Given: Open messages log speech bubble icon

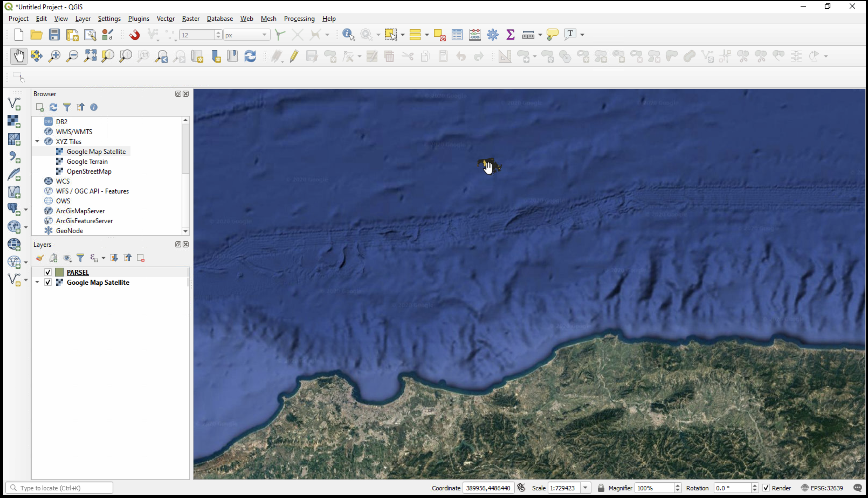Looking at the screenshot, I should (857, 488).
